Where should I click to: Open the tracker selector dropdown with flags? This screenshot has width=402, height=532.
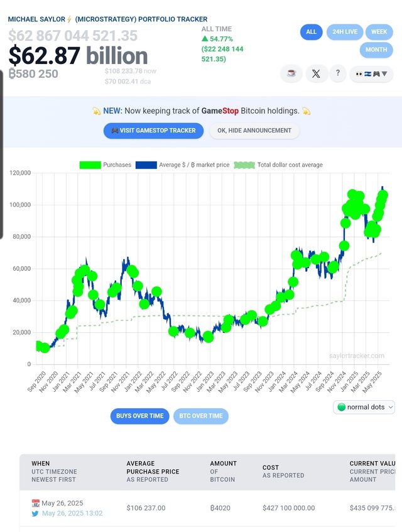tap(371, 73)
